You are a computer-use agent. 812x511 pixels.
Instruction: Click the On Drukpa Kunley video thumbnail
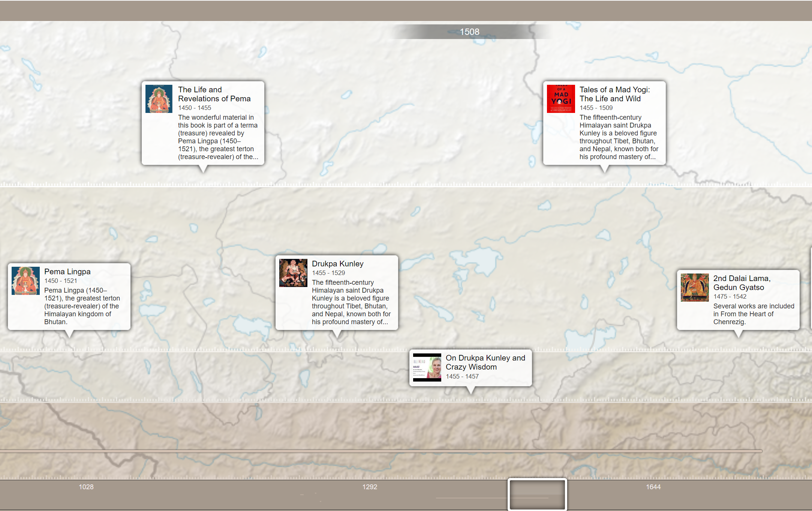[427, 368]
